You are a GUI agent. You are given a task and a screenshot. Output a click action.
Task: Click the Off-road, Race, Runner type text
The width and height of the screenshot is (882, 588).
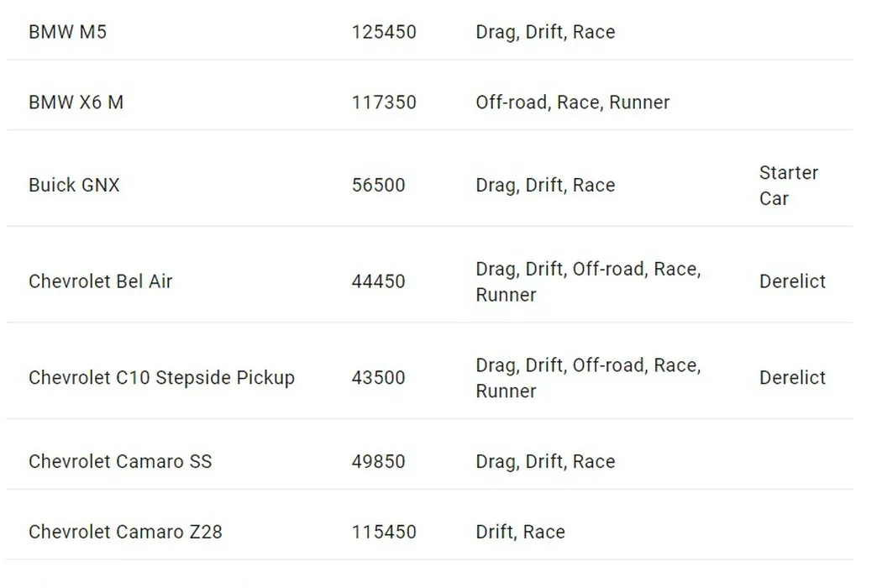pyautogui.click(x=573, y=102)
